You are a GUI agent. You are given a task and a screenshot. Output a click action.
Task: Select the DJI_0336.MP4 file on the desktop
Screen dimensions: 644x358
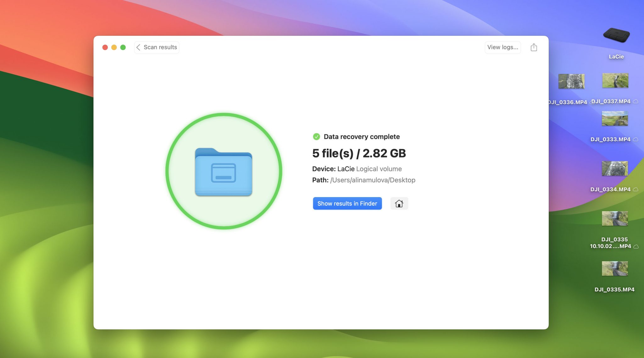coord(571,81)
